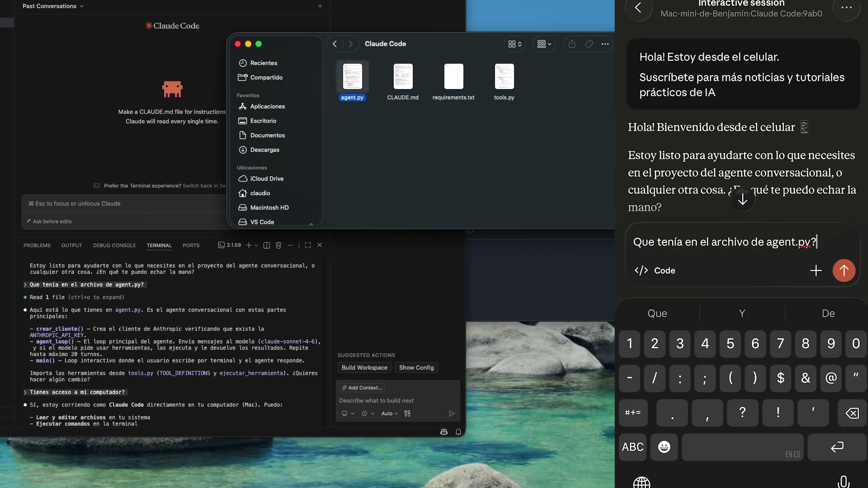Focus the 'Describe what to build next' field

point(398,401)
